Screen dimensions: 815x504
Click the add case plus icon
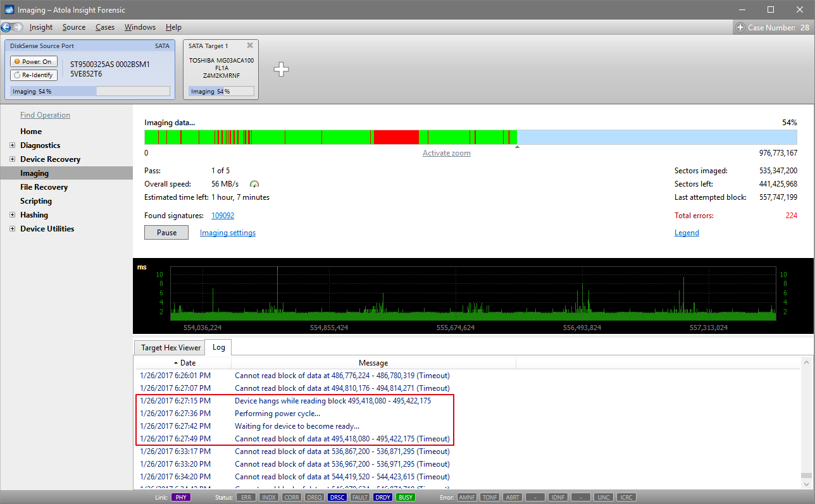[740, 27]
